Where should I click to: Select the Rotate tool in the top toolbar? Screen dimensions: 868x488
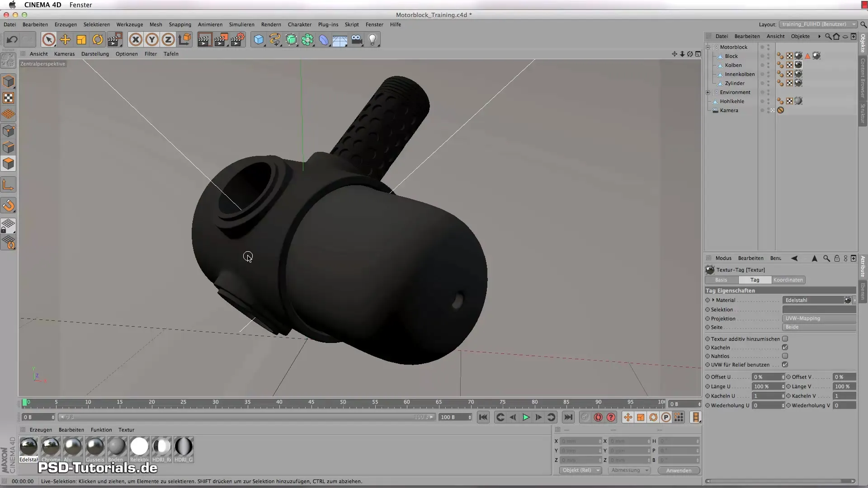pos(98,40)
